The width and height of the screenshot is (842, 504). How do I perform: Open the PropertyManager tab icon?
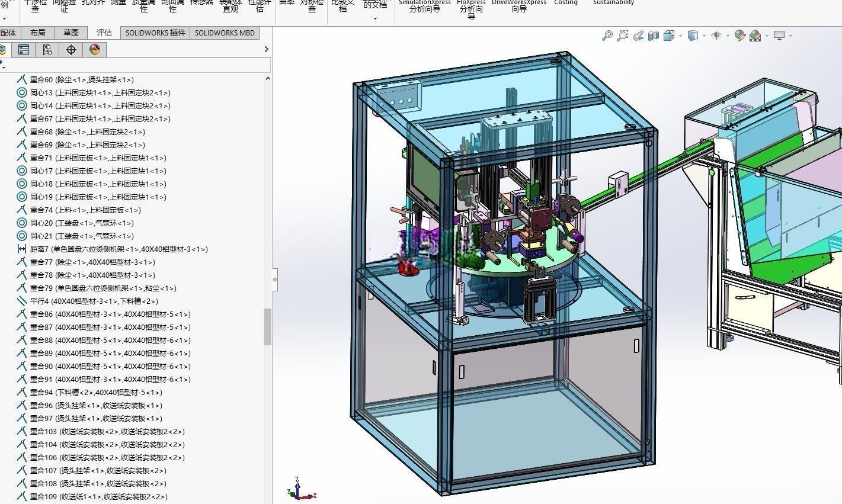click(24, 50)
